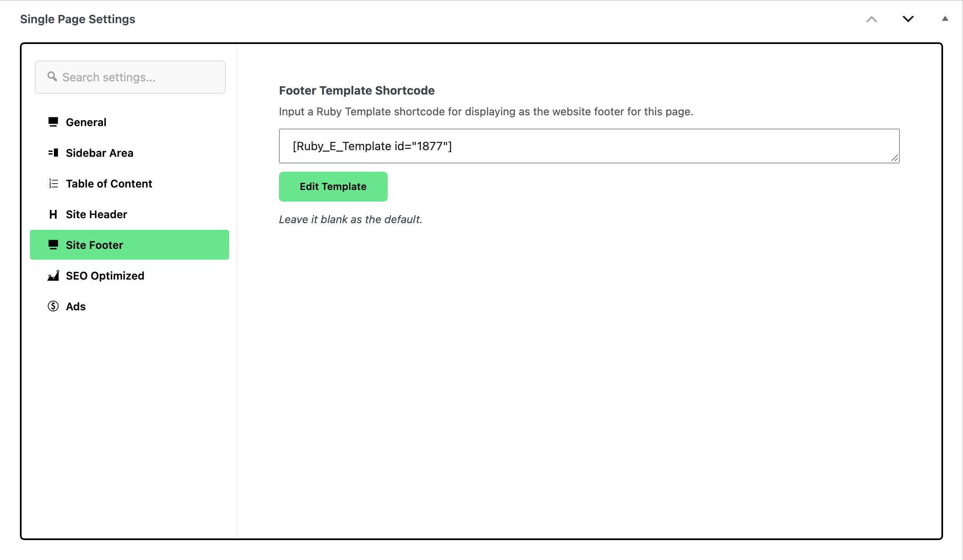Screen dimensions: 963x560
Task: Click the General monitor icon
Action: tap(53, 122)
